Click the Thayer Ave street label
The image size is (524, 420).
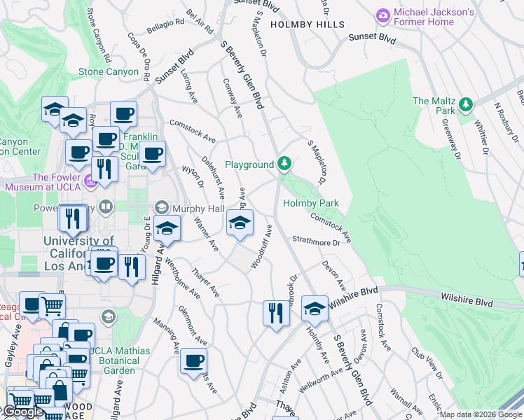205,282
